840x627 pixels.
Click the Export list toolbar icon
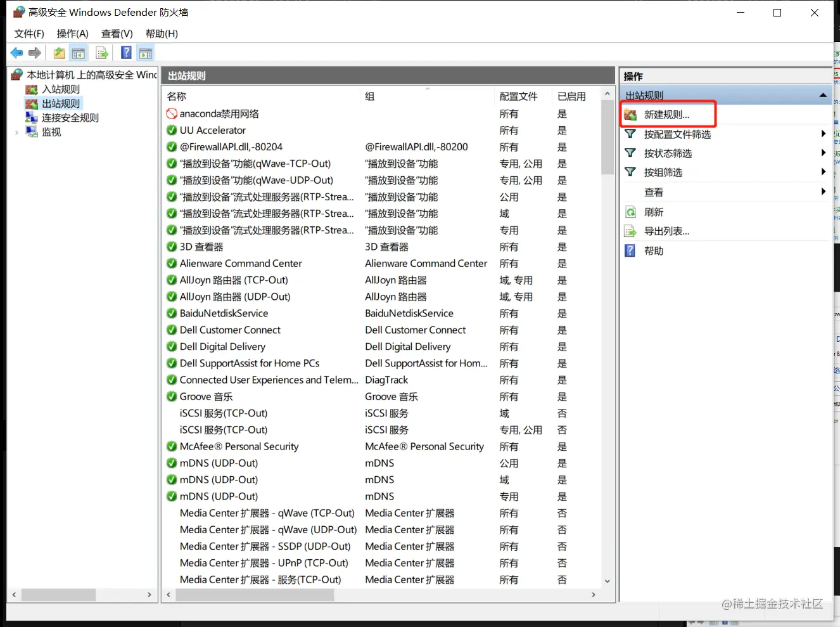pos(101,53)
